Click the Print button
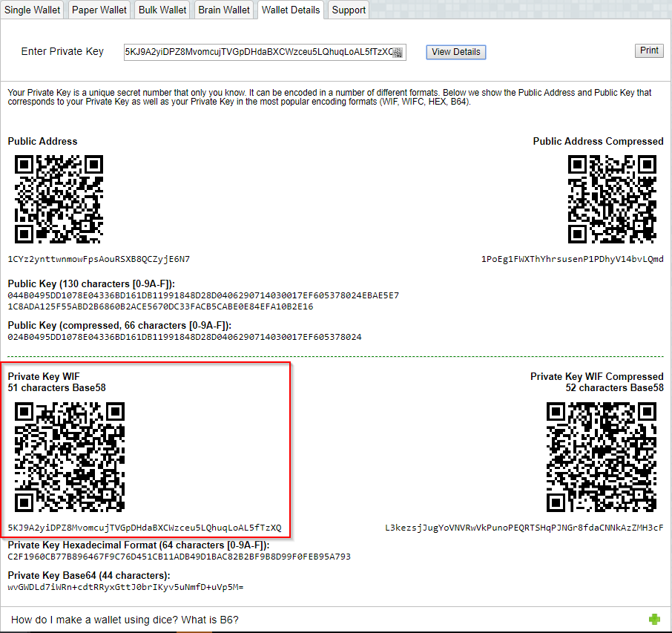The width and height of the screenshot is (672, 633). [x=649, y=50]
